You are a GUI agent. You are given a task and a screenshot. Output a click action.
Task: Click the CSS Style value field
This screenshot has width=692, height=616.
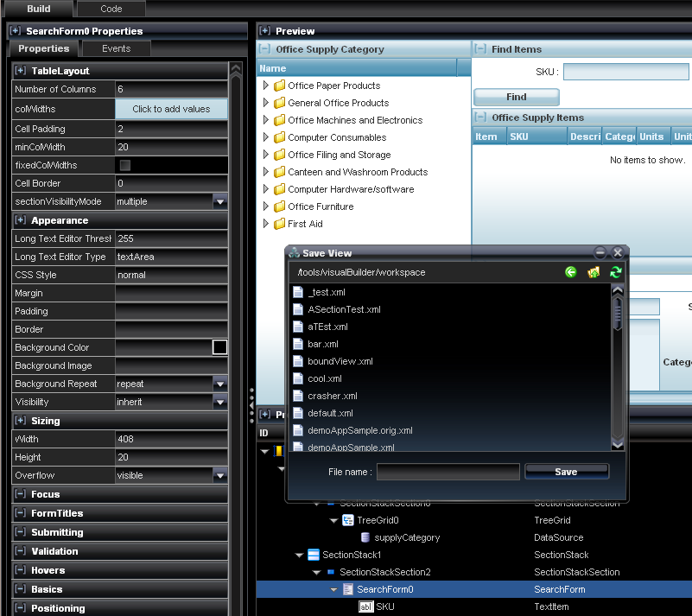click(171, 275)
